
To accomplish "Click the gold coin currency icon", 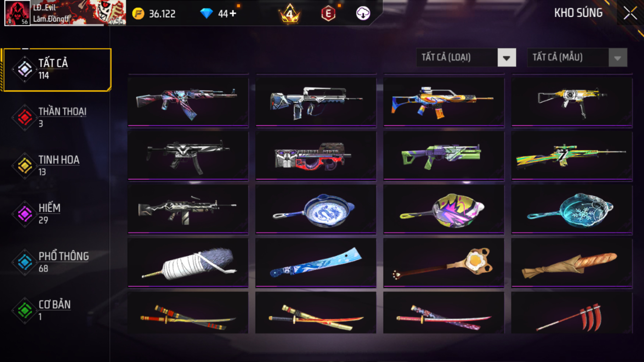I will click(x=138, y=14).
